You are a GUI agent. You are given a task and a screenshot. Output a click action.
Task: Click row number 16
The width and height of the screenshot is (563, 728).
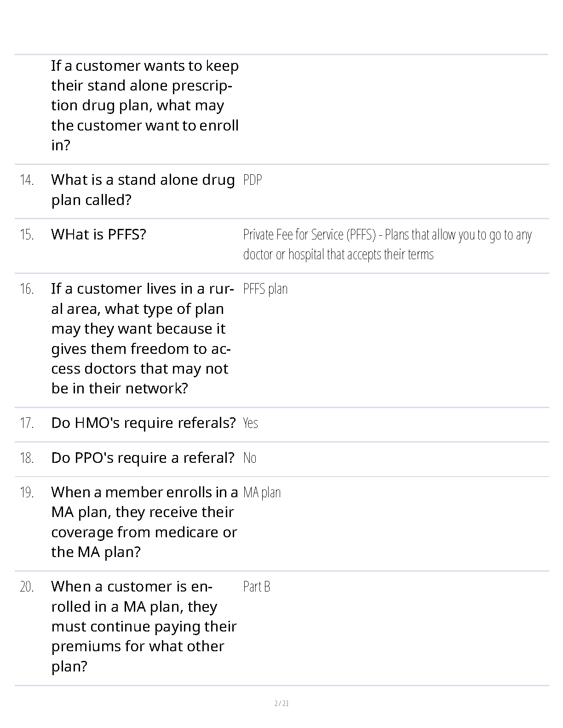pos(27,289)
